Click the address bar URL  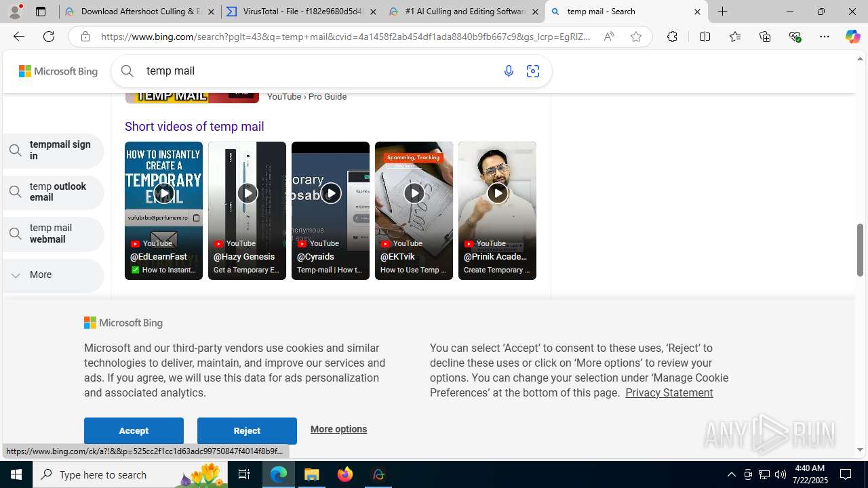(346, 37)
